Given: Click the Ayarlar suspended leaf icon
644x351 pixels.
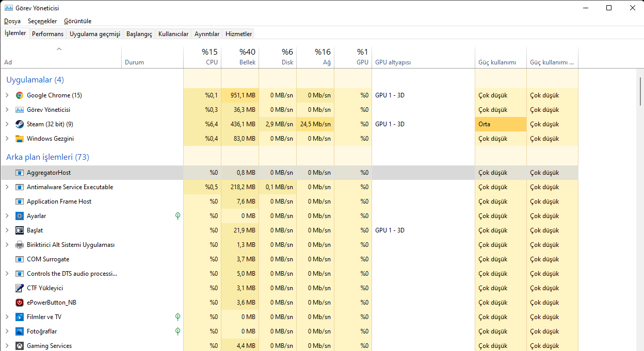Looking at the screenshot, I should pyautogui.click(x=178, y=216).
